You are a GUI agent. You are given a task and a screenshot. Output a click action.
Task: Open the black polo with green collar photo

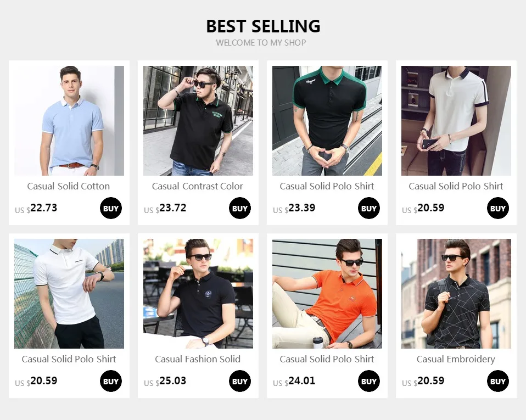pyautogui.click(x=327, y=121)
